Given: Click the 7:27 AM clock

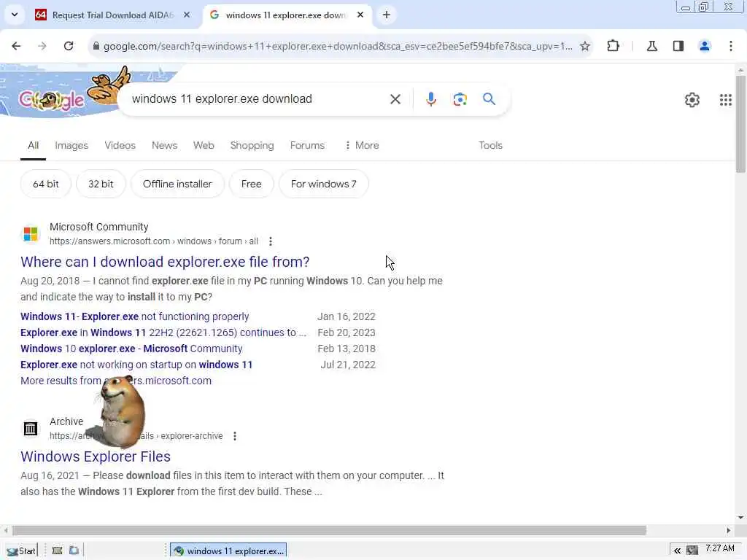Looking at the screenshot, I should (719, 548).
